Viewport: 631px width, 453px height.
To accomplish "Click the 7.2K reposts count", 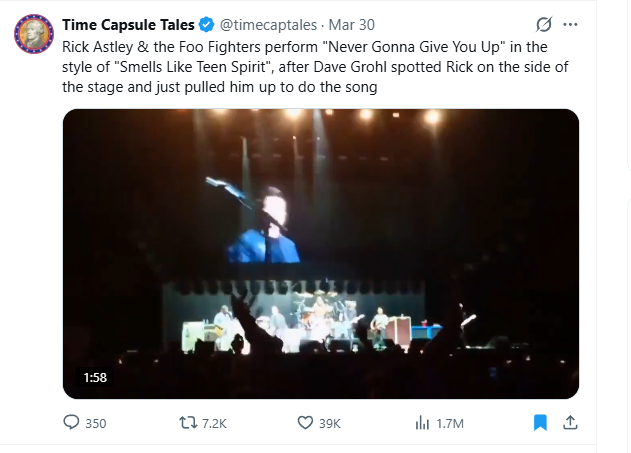I will (214, 423).
